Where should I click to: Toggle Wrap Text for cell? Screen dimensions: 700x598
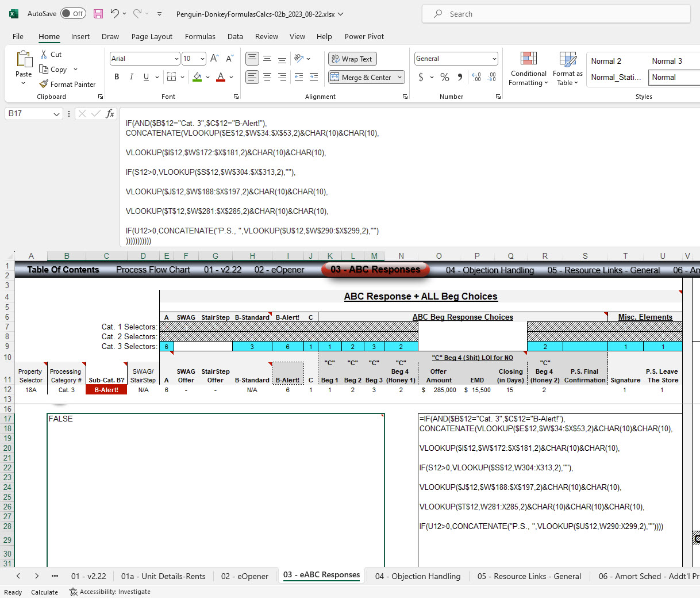pyautogui.click(x=352, y=59)
